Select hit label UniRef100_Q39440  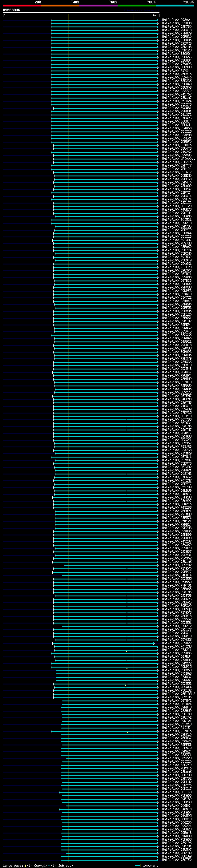[x=177, y=78]
